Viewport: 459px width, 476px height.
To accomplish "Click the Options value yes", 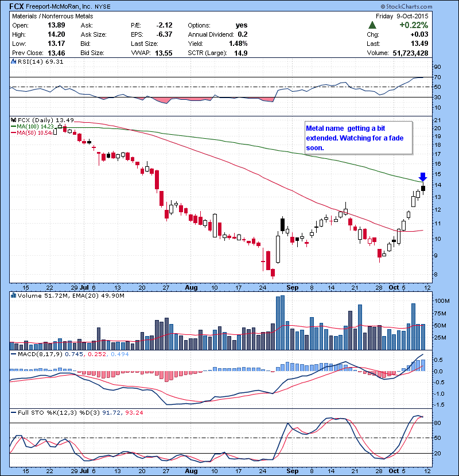I will (x=242, y=25).
